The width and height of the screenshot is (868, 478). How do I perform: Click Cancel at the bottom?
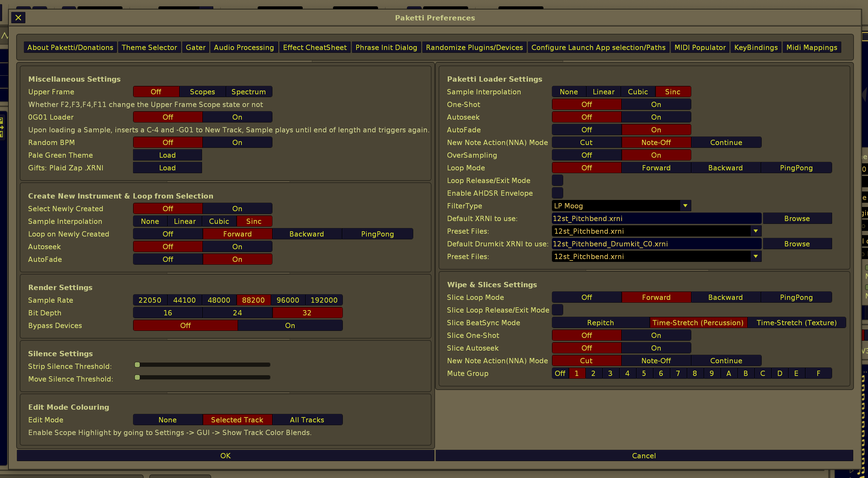pyautogui.click(x=644, y=455)
